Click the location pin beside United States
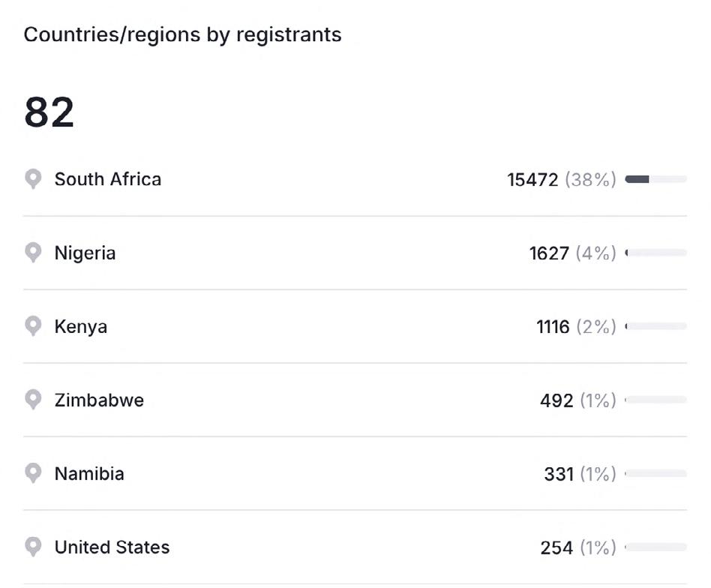Screen dimensions: 711x588 click(x=33, y=547)
